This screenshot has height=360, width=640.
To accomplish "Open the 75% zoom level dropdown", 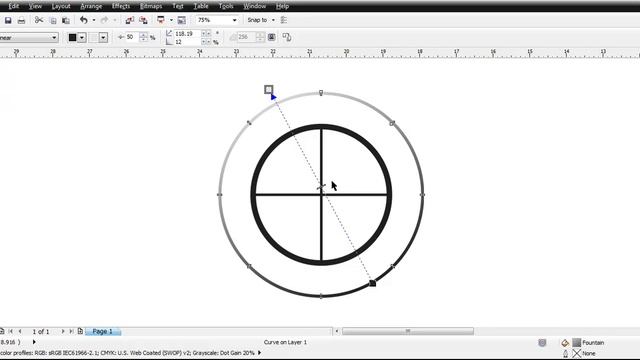I will tap(234, 20).
